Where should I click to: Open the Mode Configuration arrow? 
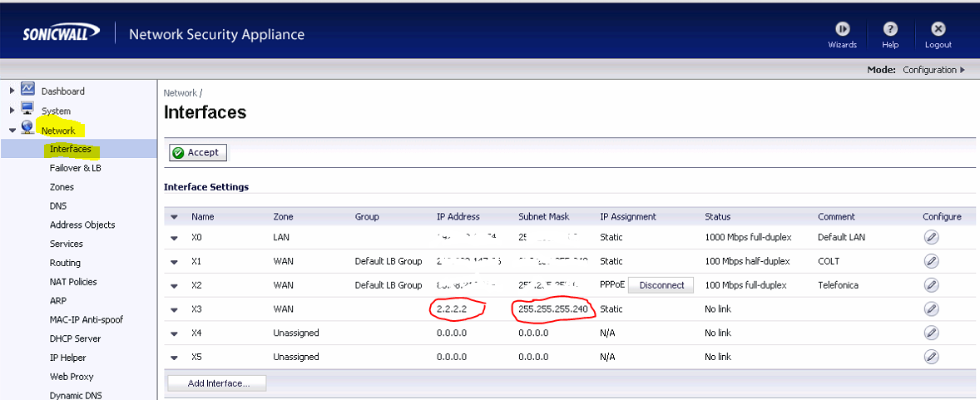[x=962, y=70]
